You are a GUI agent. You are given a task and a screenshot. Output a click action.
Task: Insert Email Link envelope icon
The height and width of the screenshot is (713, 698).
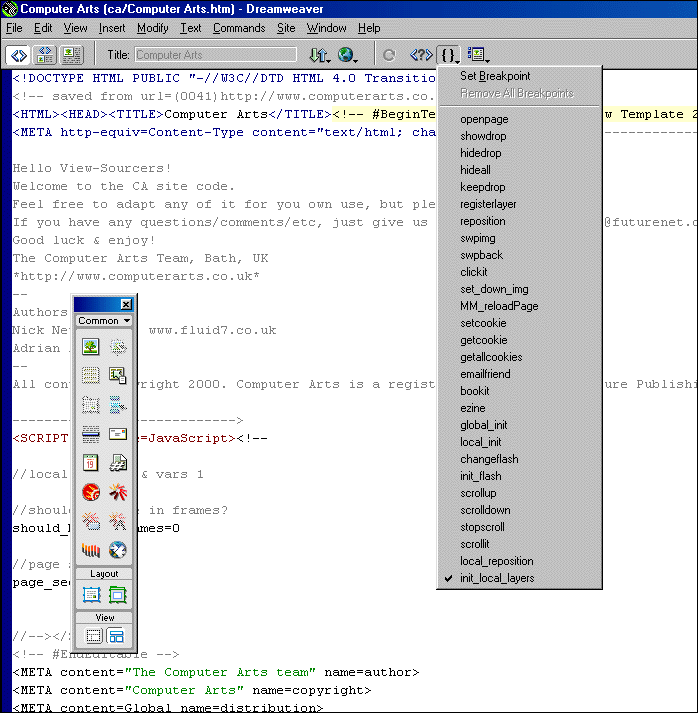click(x=118, y=434)
